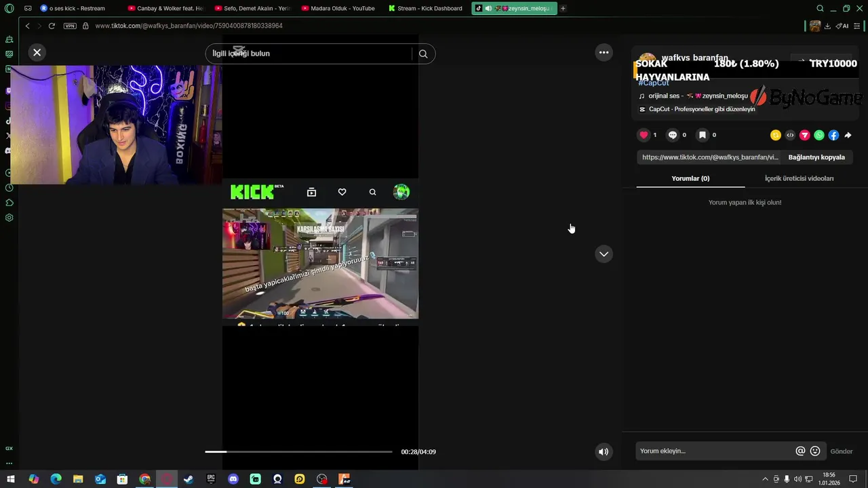This screenshot has height=488, width=868.
Task: Switch to Yorumlar (0) tab
Action: coord(690,178)
